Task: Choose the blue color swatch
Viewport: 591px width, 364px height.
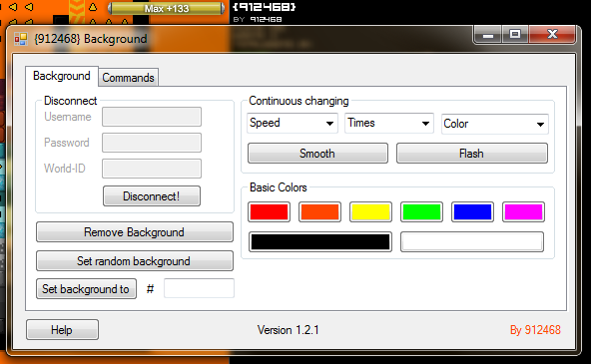Action: pos(472,212)
